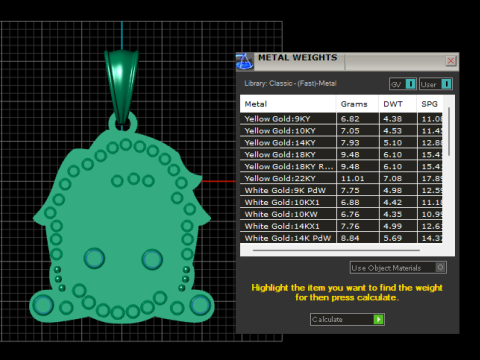Select the Yellow Gold:18KY row
The width and height of the screenshot is (480, 360).
click(341, 155)
